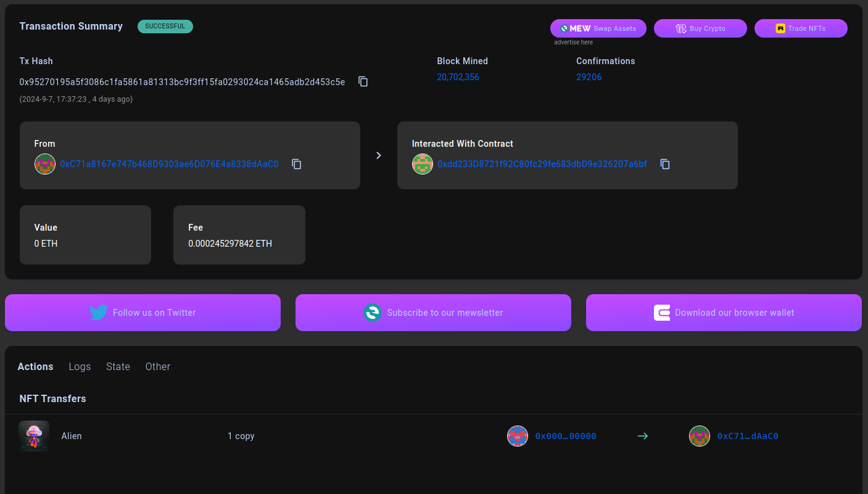Copy the From address with its copy icon
868x494 pixels.
pyautogui.click(x=296, y=164)
